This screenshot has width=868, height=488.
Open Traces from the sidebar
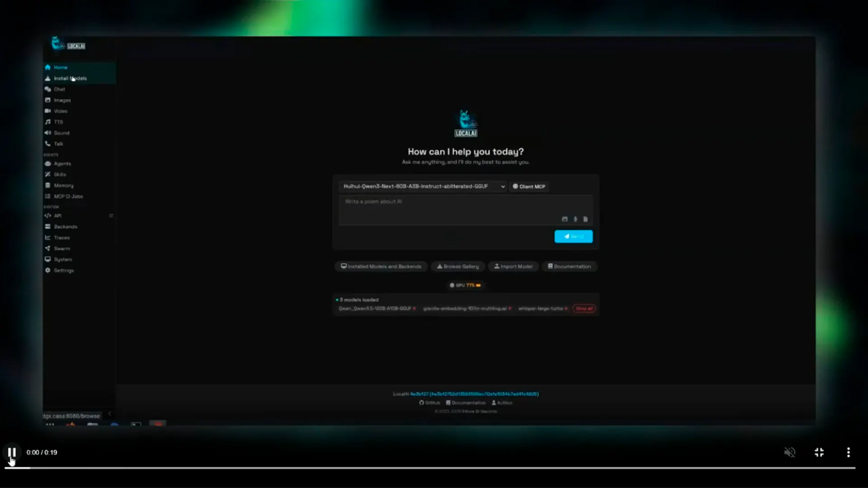click(x=79, y=238)
